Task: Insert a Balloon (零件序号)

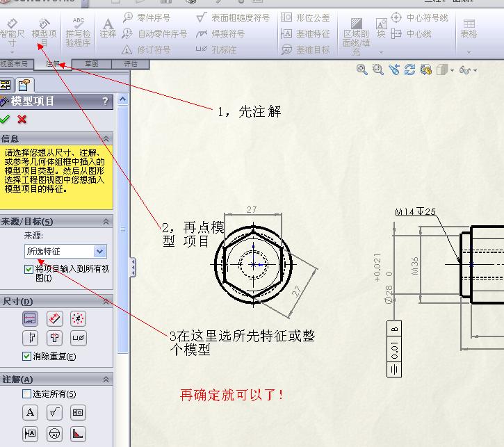Action: click(147, 17)
